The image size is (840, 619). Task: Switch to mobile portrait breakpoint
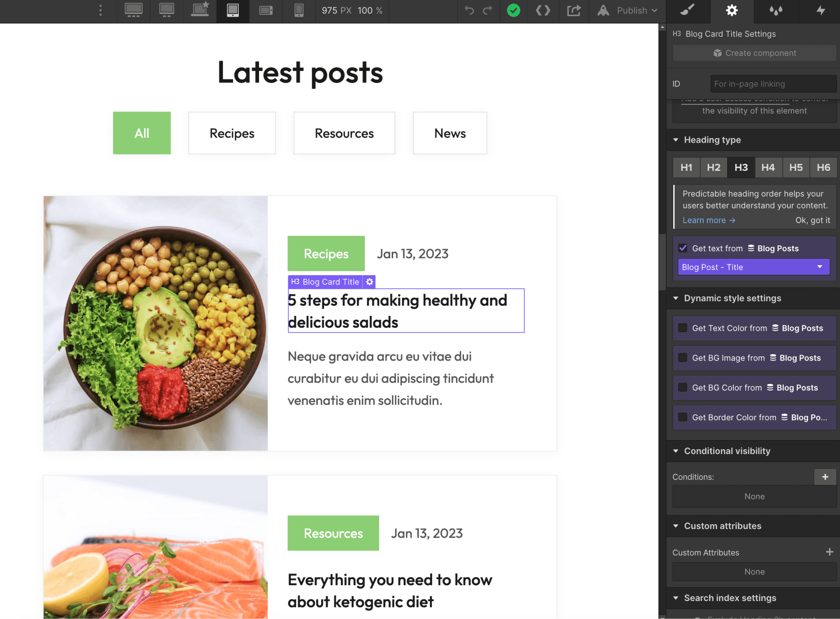point(299,11)
